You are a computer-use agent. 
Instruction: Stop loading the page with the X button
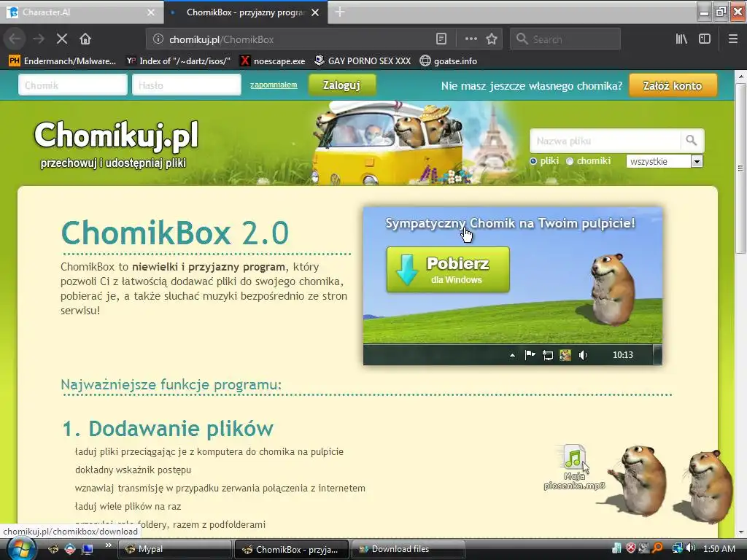(62, 39)
